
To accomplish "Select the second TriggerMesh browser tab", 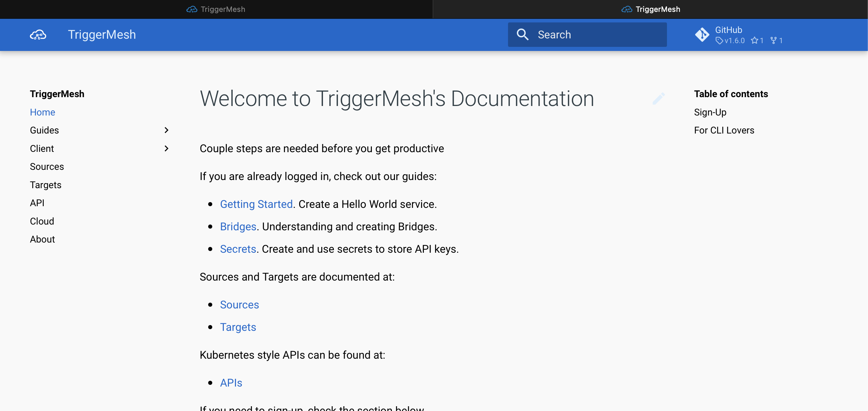I will (651, 9).
